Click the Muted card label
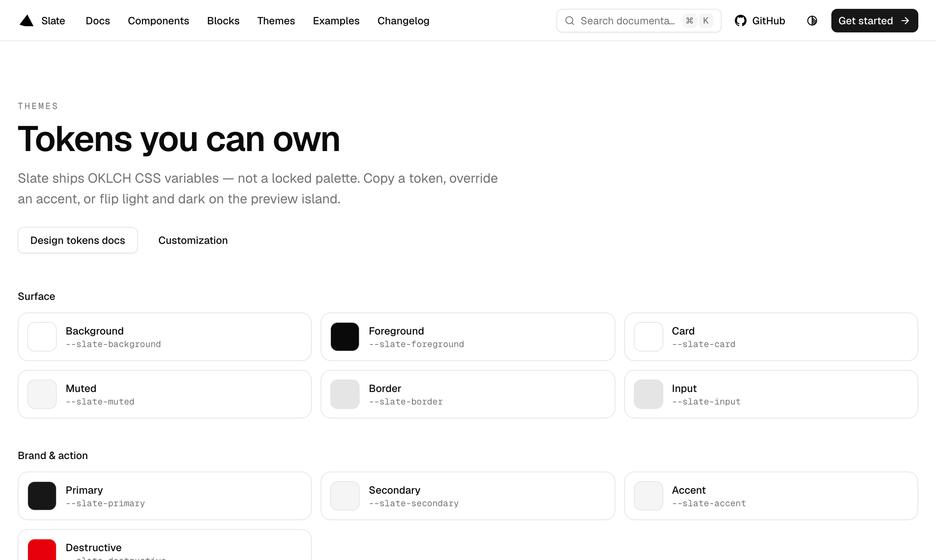Image resolution: width=936 pixels, height=560 pixels. pos(81,388)
